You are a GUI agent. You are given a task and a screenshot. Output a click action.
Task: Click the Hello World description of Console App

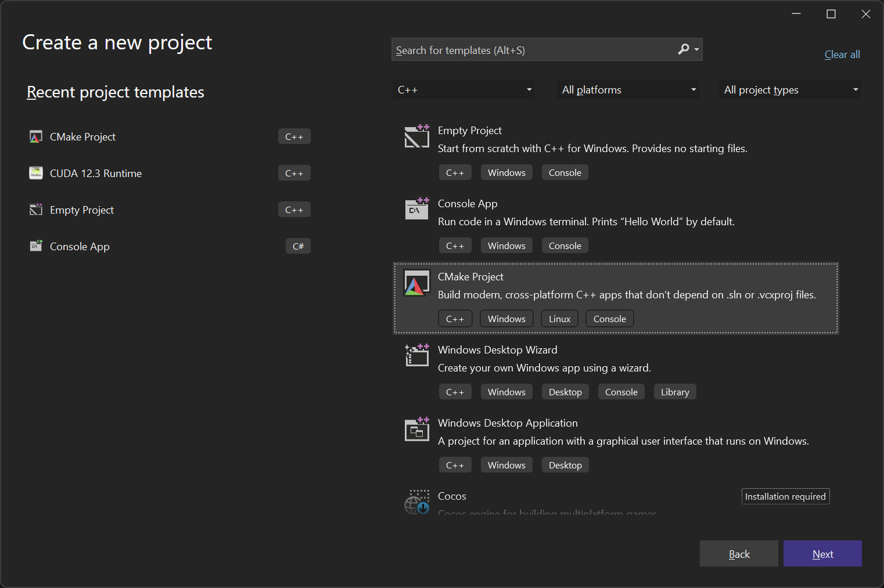[x=586, y=222]
